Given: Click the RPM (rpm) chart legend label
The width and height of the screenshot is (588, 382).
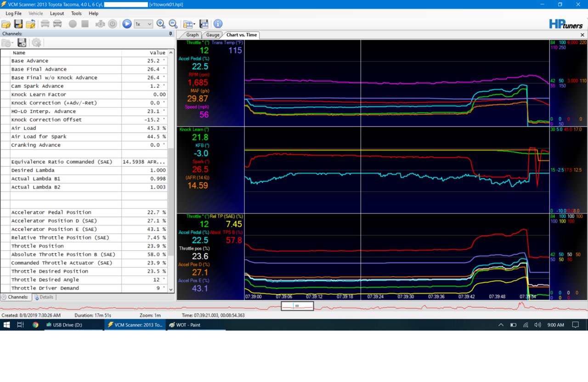Looking at the screenshot, I should click(198, 74).
